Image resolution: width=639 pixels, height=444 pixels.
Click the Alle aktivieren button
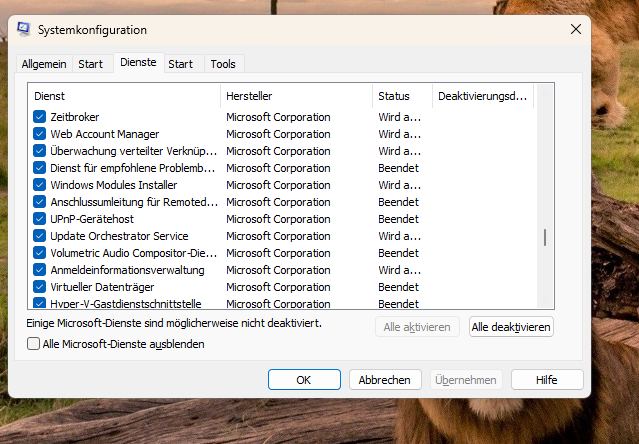pyautogui.click(x=417, y=327)
